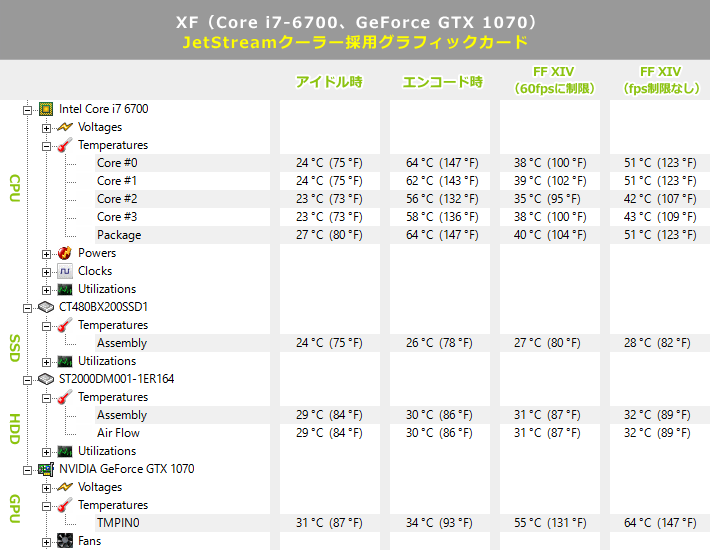Expand the CPU Voltages node

46,128
